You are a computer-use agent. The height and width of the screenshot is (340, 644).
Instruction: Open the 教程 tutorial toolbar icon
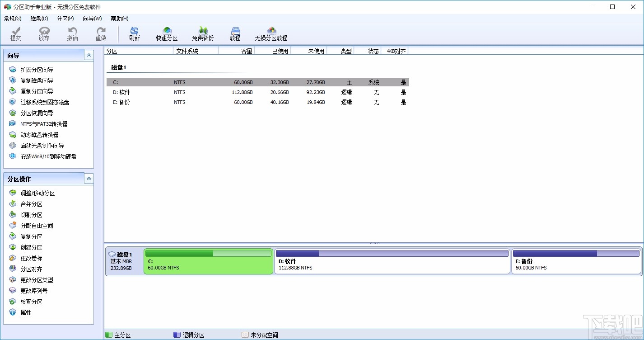click(x=235, y=34)
